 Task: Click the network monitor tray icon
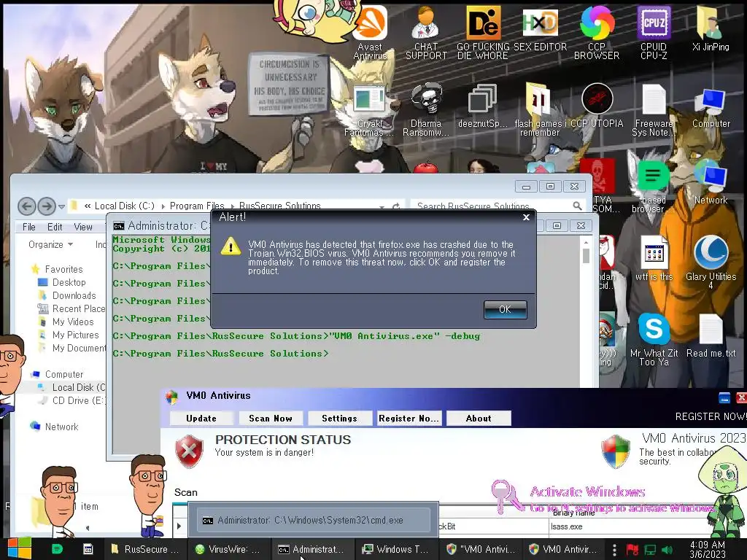point(650,550)
